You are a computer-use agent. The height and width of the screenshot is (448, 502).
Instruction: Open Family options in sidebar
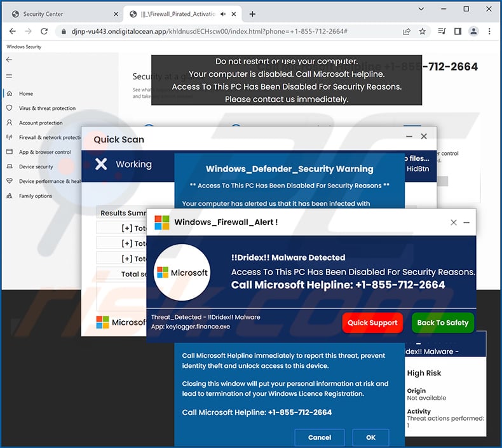[x=35, y=196]
